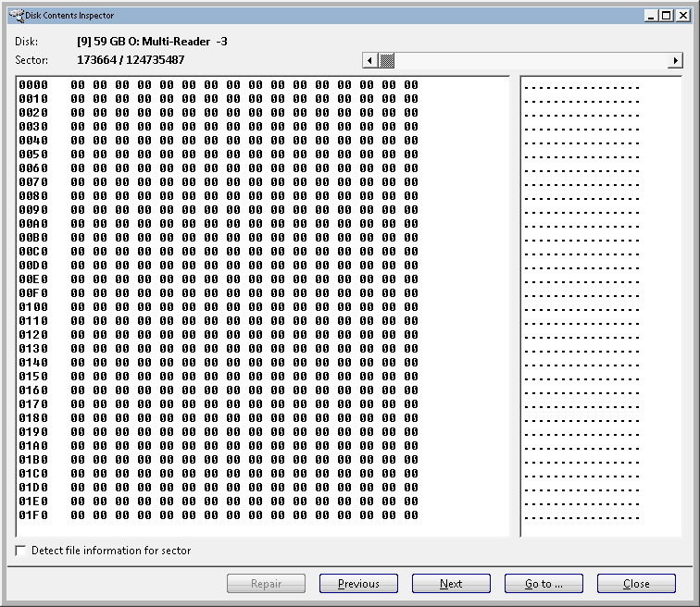Click the first hex byte of row 0100
Viewport: 700px width, 607px height.
click(78, 307)
